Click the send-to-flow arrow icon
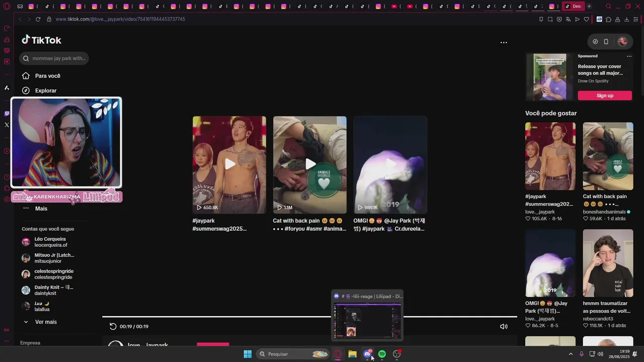The width and height of the screenshot is (644, 362). click(x=577, y=19)
